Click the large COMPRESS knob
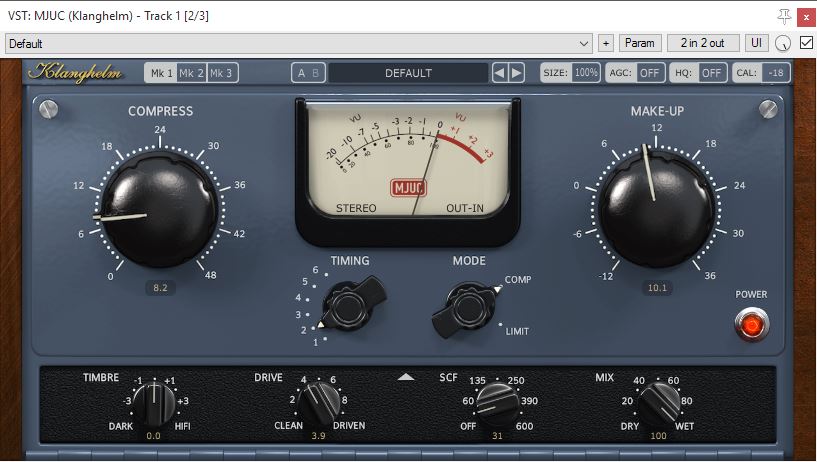Screen dimensions: 817x462 [160, 210]
